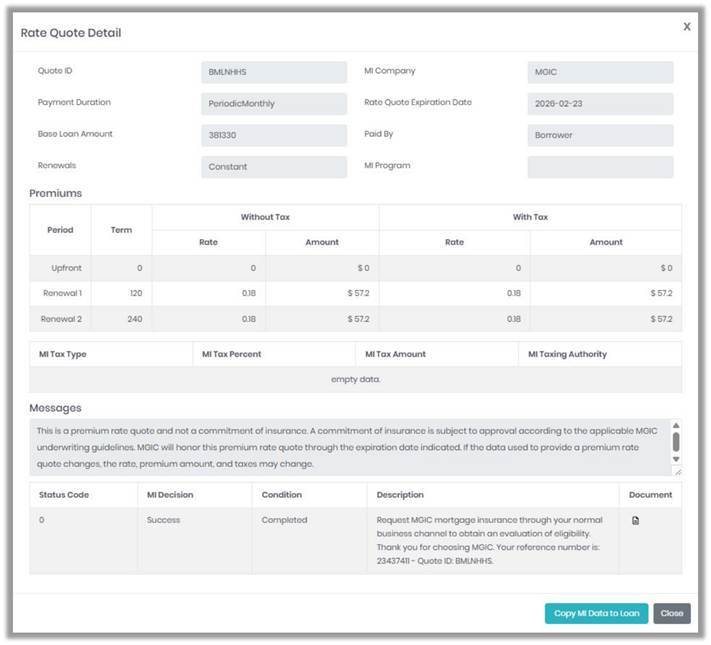Select the Payment Duration field
Screen dimensions: 711x645
tap(274, 104)
